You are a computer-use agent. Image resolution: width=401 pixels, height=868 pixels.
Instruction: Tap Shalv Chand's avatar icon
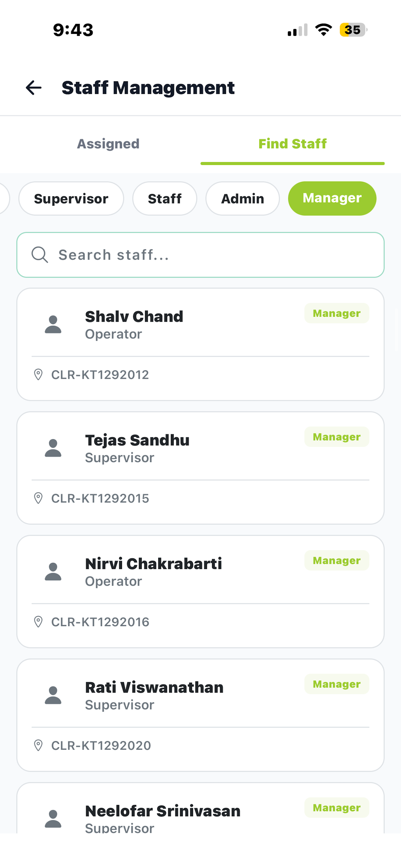53,324
